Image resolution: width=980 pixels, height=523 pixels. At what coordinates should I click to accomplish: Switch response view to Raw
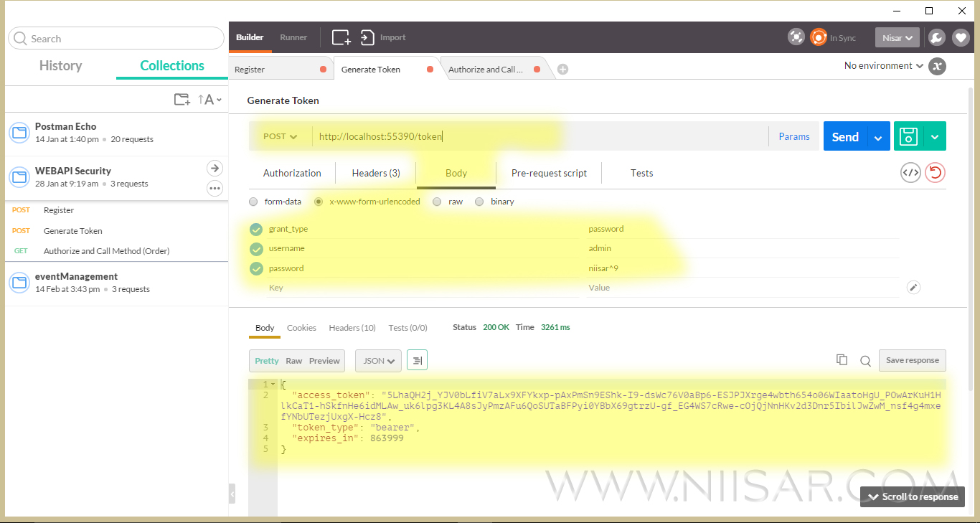click(x=294, y=361)
